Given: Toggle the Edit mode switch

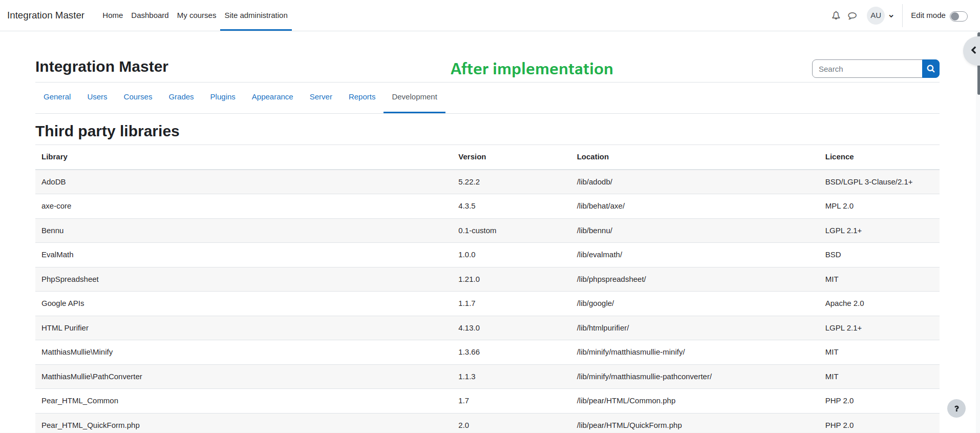Looking at the screenshot, I should pyautogui.click(x=958, y=16).
